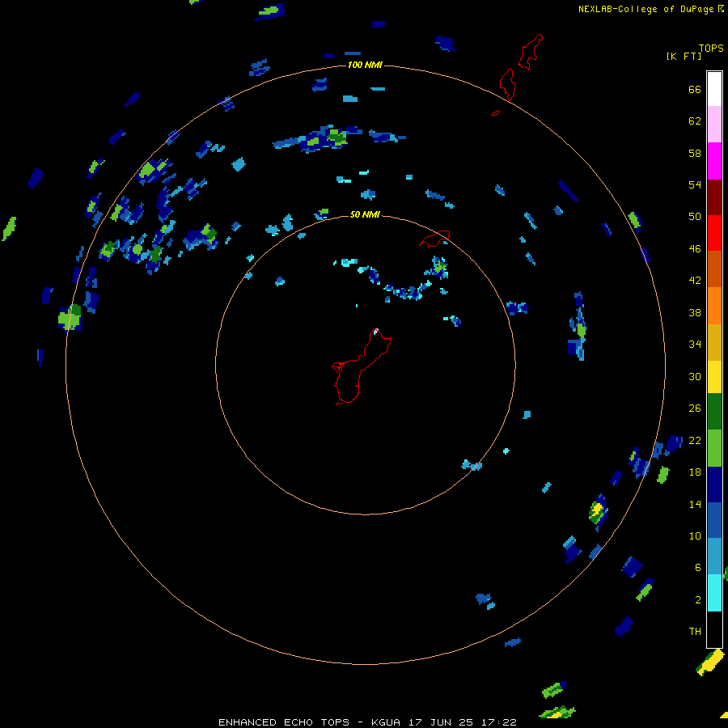Click the light green 22-26 legend swatch
This screenshot has height=728, width=728.
pos(714,448)
